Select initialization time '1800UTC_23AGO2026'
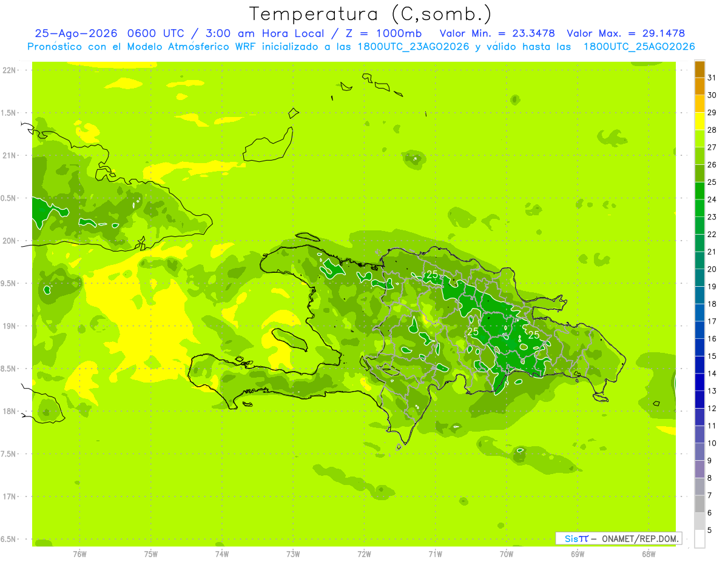The height and width of the screenshot is (562, 728). [413, 47]
